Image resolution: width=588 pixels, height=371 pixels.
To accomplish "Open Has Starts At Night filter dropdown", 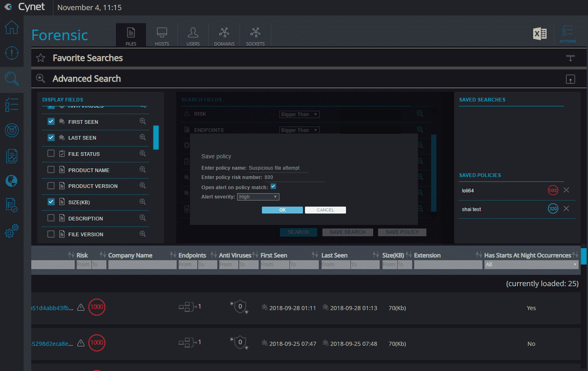I will pyautogui.click(x=531, y=265).
